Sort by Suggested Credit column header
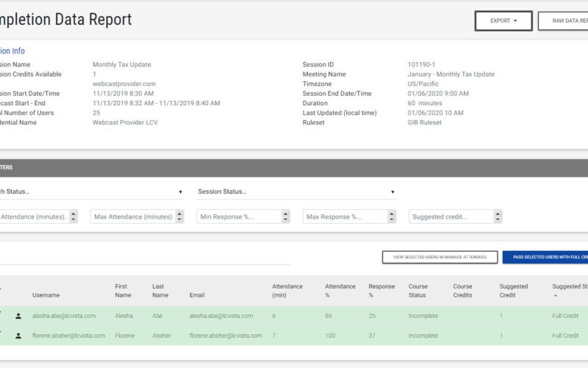 (x=513, y=291)
